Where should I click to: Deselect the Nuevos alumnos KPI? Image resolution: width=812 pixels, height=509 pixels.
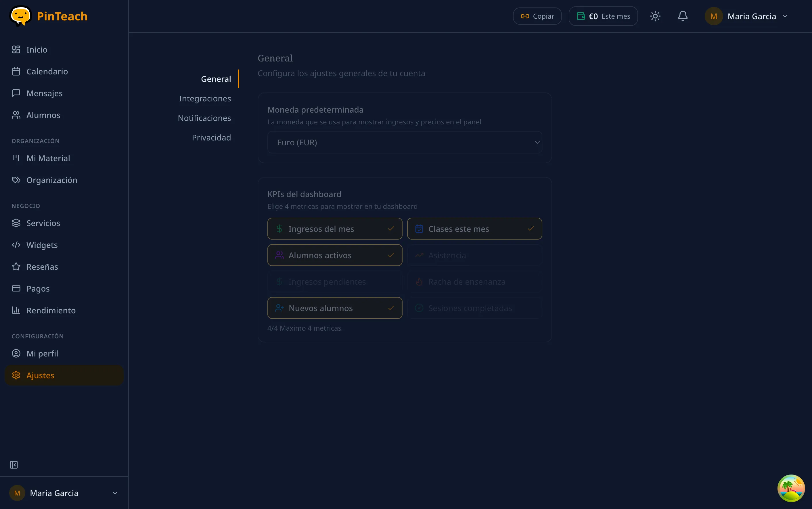point(334,308)
